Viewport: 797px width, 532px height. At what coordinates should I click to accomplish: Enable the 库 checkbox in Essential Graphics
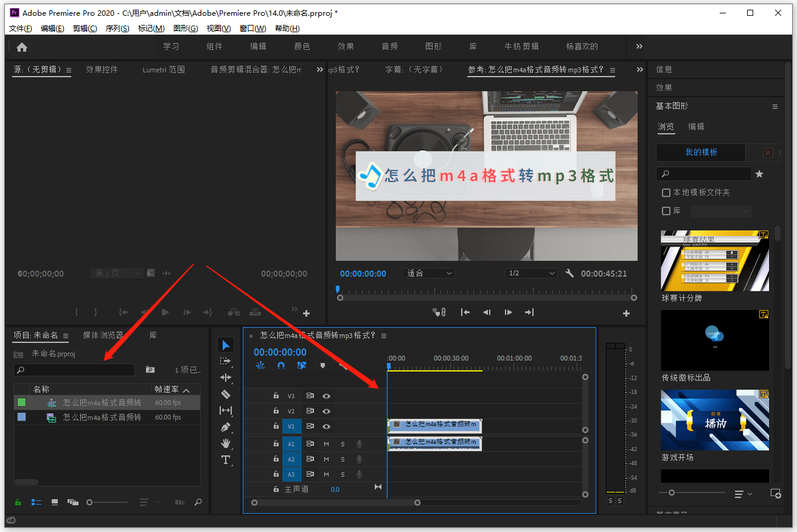(666, 211)
